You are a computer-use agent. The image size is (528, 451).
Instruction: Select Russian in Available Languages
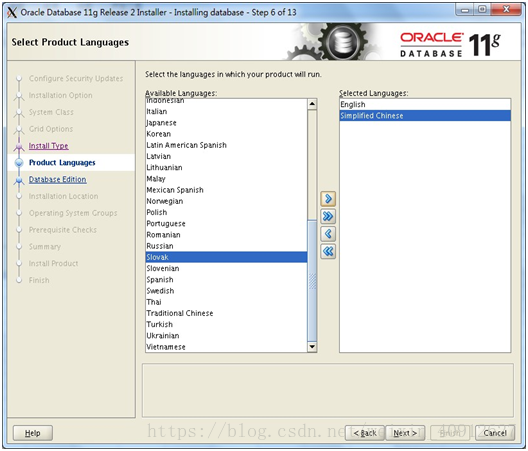(226, 246)
